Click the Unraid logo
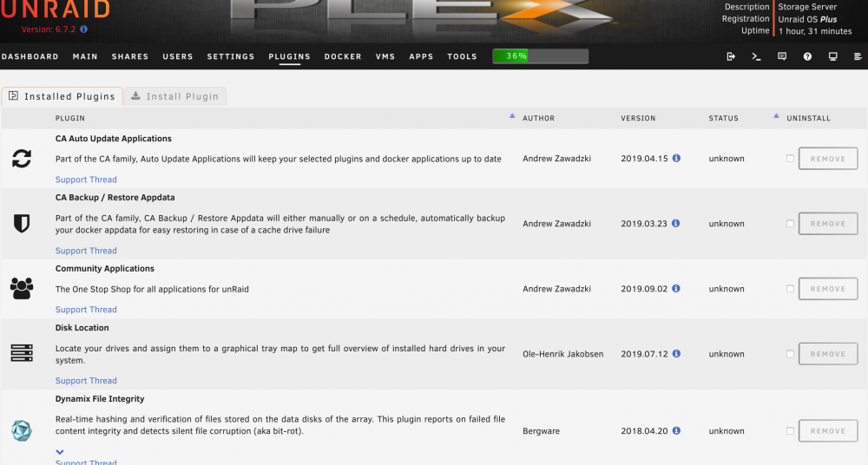Screen dimensions: 868x465 click(x=56, y=10)
